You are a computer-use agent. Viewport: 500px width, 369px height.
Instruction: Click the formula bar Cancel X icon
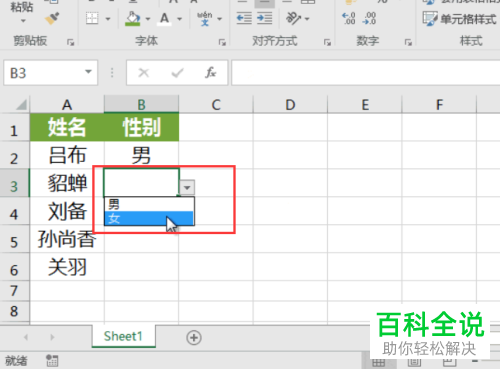[144, 73]
